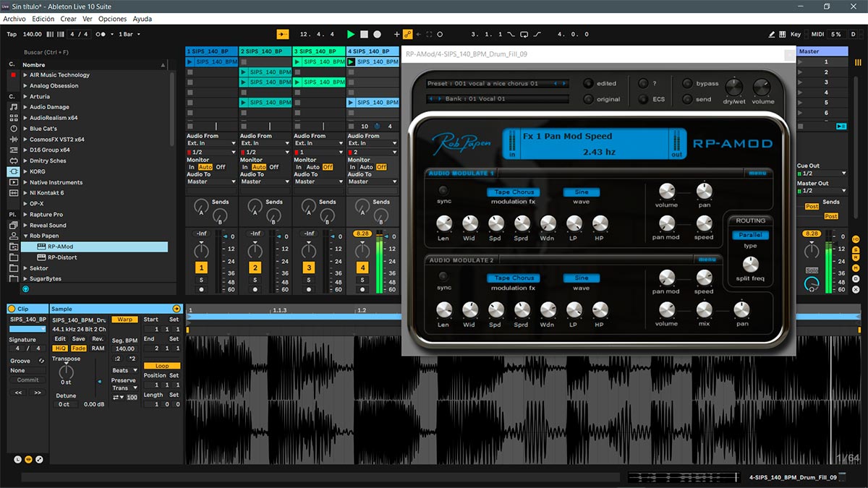Click the Tap tempo button
The image size is (868, 488).
click(12, 34)
